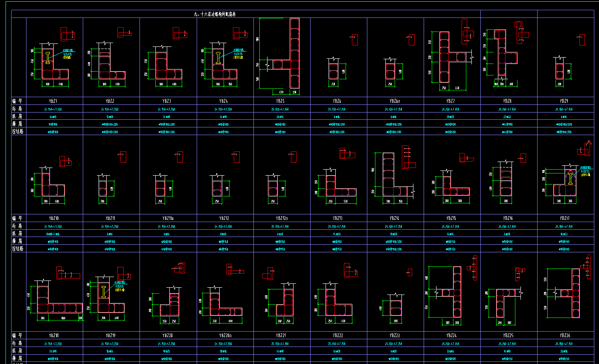Select the YBZ8 section drawing
This screenshot has height=364, width=599.
point(506,52)
